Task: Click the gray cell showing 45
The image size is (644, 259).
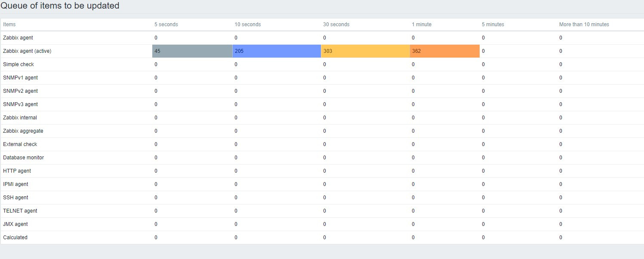Action: pyautogui.click(x=192, y=51)
